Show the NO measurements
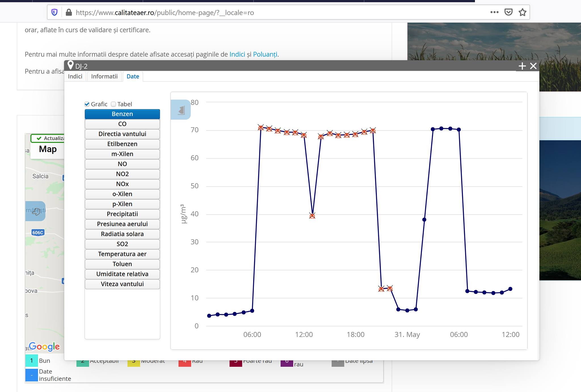 122,164
